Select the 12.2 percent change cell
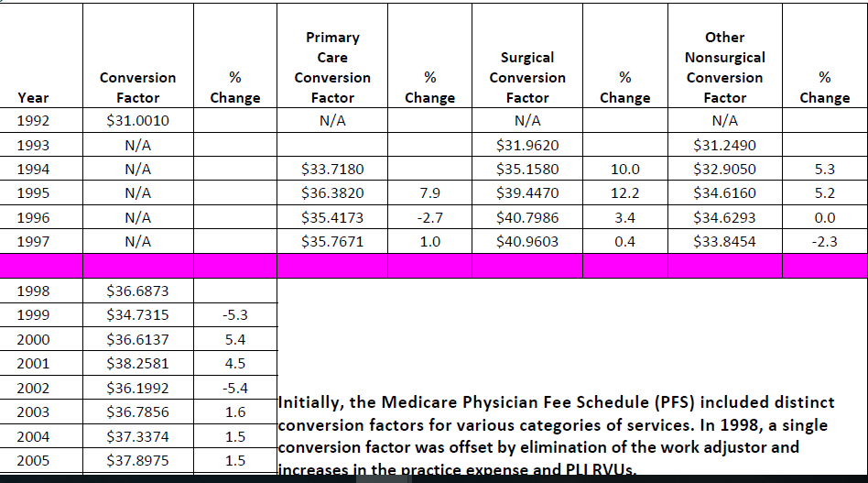 [624, 193]
